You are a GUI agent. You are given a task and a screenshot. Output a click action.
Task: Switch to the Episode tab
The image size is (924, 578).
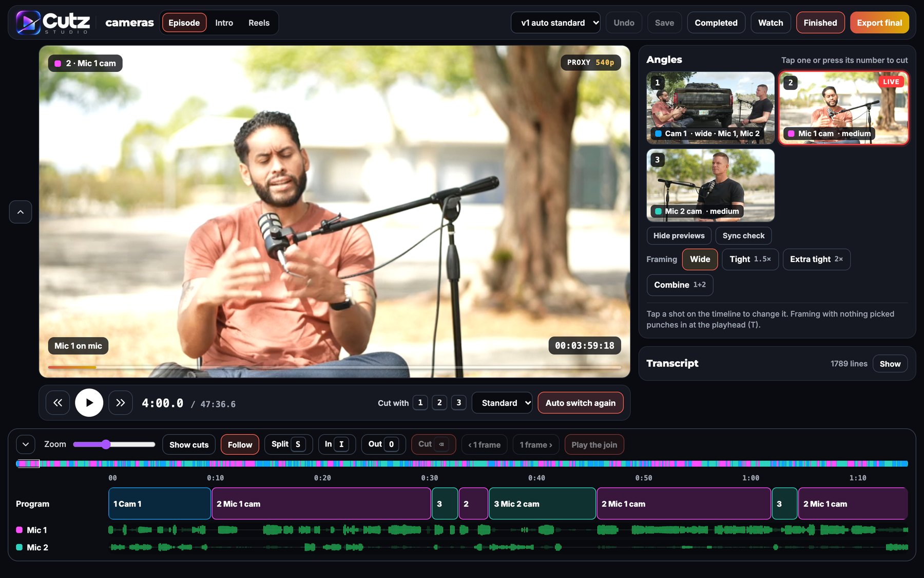point(184,23)
